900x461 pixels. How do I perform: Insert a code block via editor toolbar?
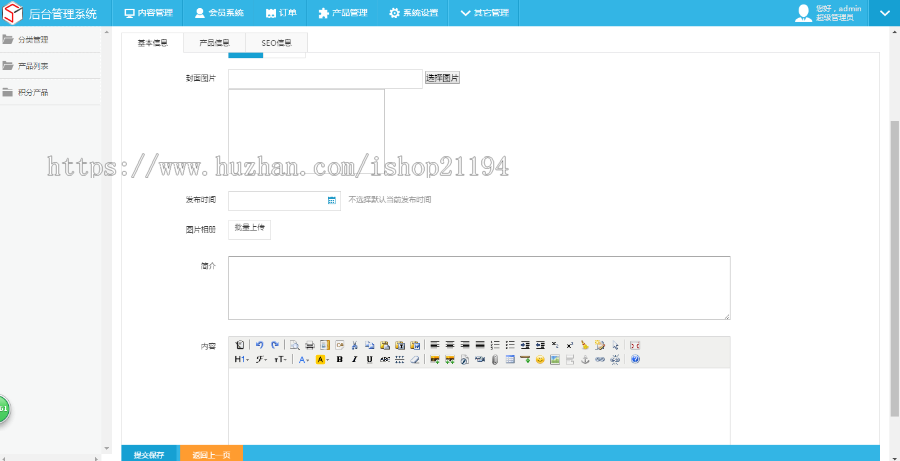[x=340, y=345]
